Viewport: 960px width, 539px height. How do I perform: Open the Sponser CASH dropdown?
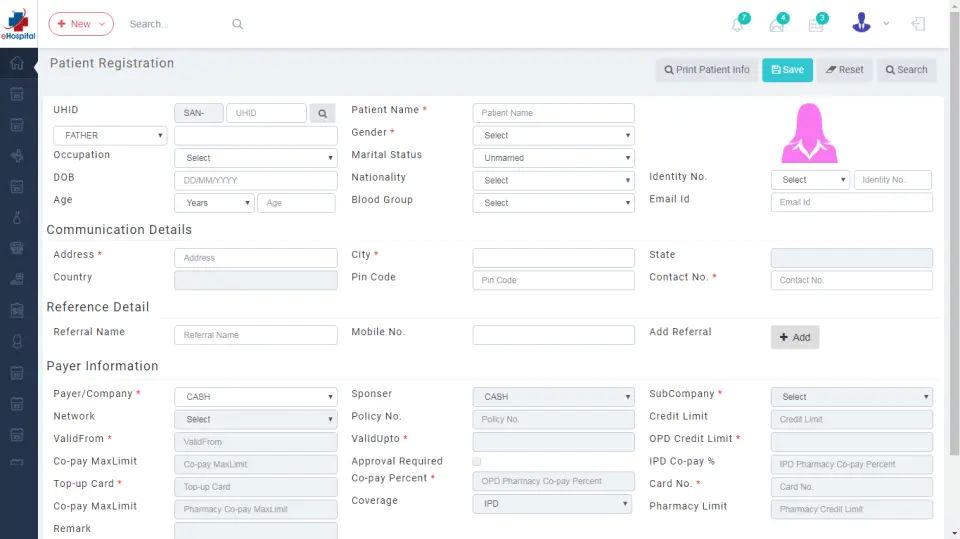[553, 397]
